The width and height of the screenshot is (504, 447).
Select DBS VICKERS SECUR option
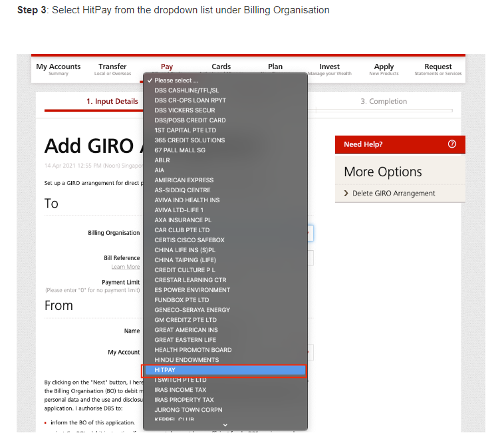pos(225,110)
